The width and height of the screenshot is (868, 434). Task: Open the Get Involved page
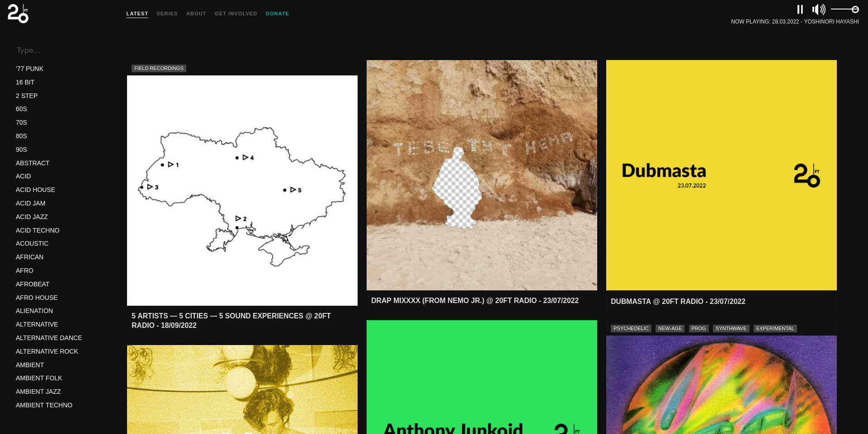[236, 14]
